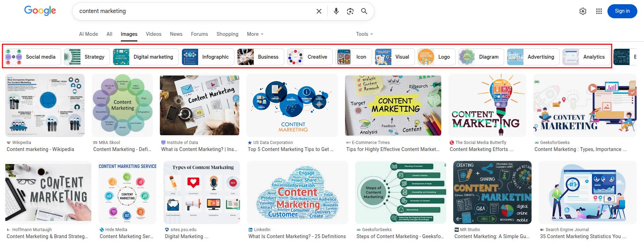Expand the More dropdown menu
644x242 pixels.
255,34
